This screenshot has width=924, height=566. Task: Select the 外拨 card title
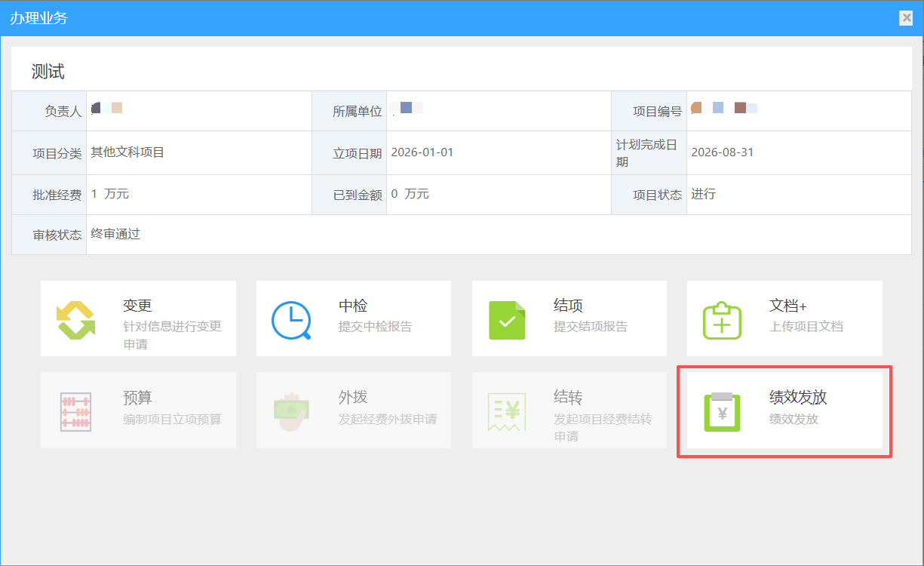coord(353,397)
